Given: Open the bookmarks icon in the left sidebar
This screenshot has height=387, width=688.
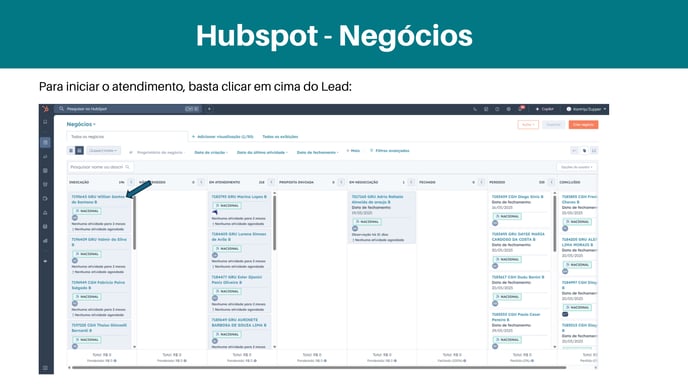Looking at the screenshot, I should pos(45,122).
